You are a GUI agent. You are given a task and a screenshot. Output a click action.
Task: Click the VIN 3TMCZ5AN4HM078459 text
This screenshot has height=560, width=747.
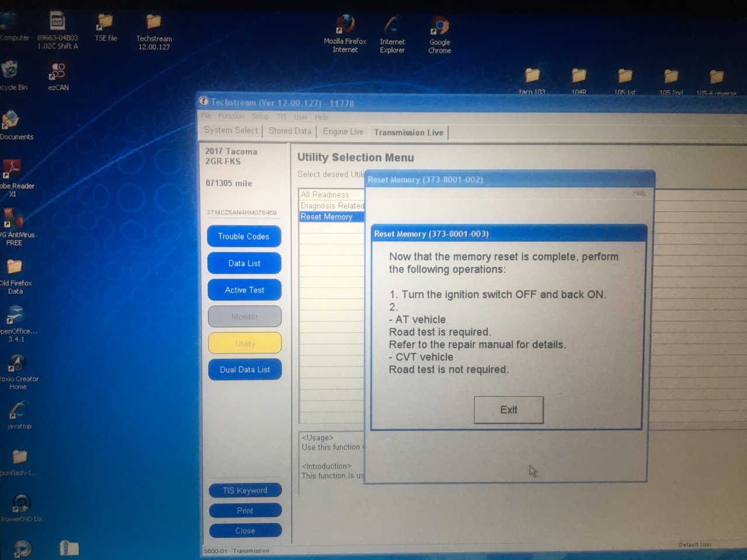point(241,212)
